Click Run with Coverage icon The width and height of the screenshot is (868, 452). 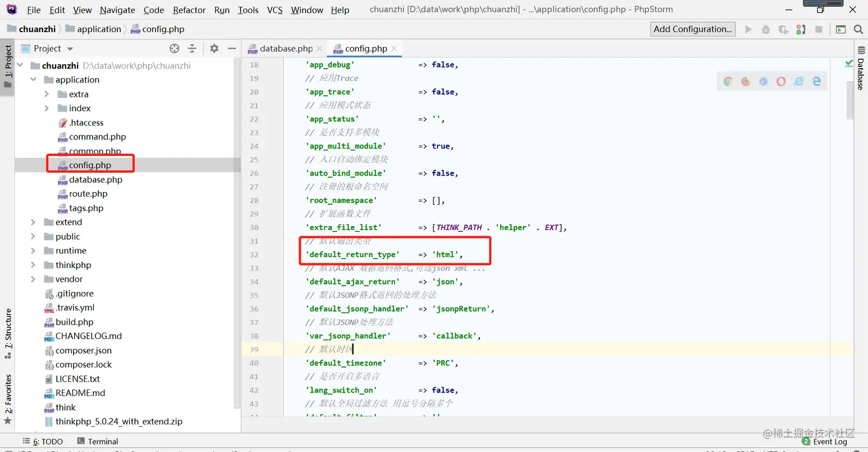[784, 29]
